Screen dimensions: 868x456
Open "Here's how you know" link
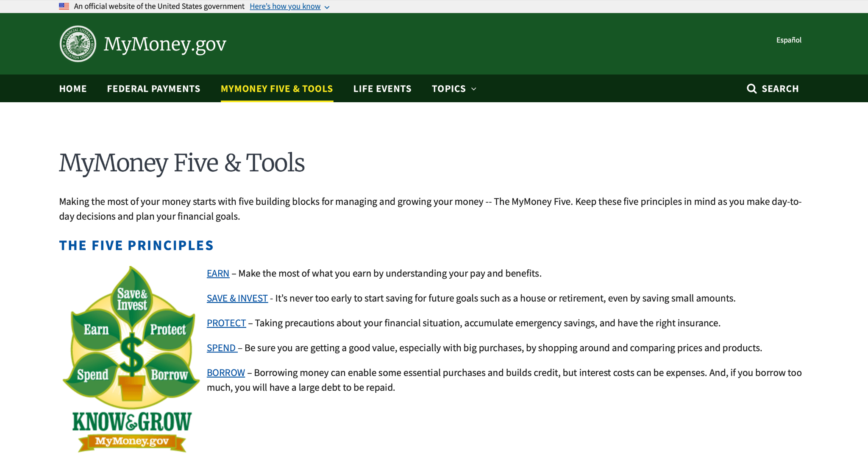(285, 6)
